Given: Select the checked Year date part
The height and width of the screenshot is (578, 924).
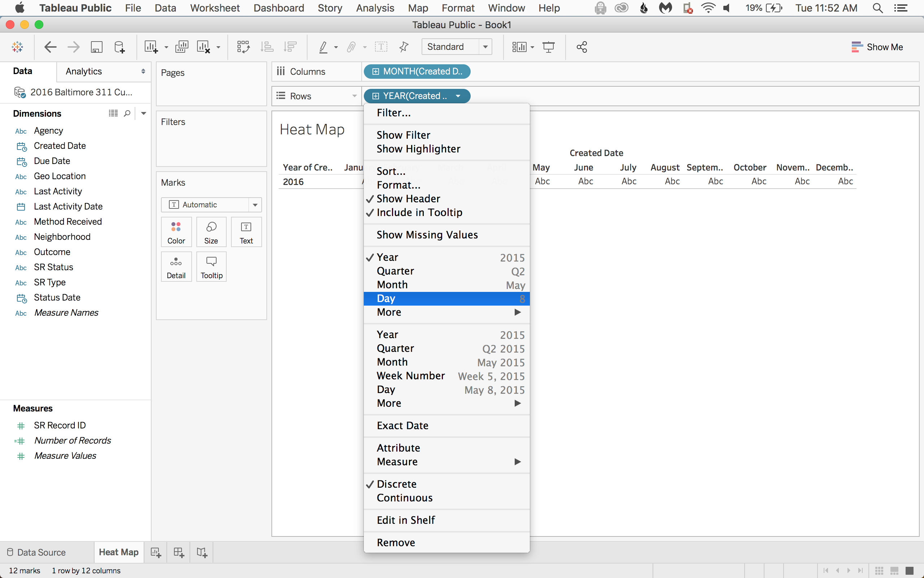Looking at the screenshot, I should [x=446, y=257].
